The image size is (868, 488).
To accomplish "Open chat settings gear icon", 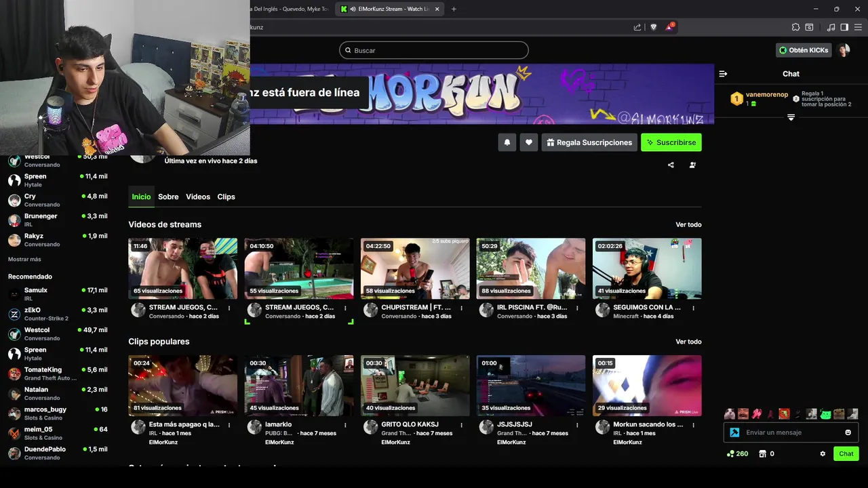I will pyautogui.click(x=823, y=453).
